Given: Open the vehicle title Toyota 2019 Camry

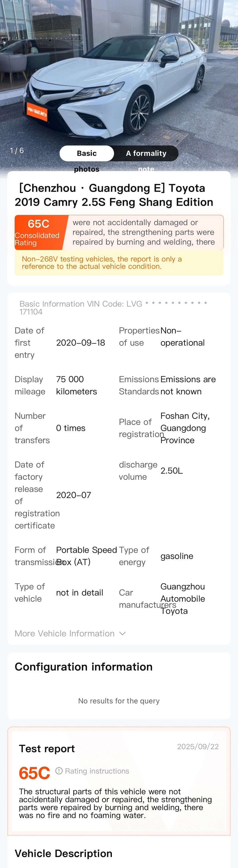Looking at the screenshot, I should point(114,195).
